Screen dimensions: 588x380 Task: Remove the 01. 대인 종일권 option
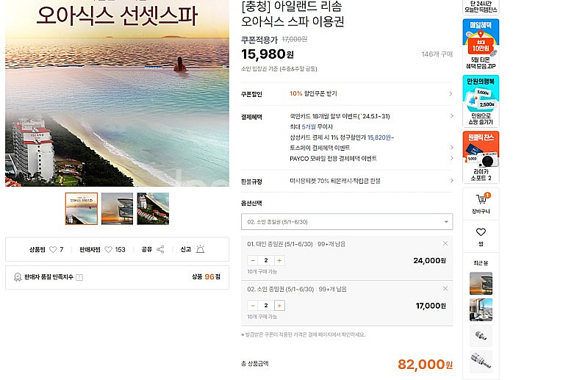pos(445,243)
